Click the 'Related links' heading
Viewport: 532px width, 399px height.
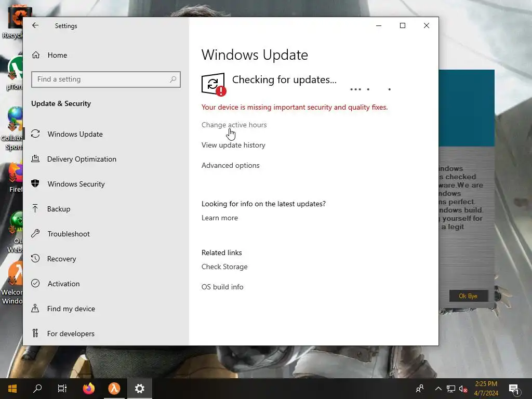pyautogui.click(x=221, y=253)
